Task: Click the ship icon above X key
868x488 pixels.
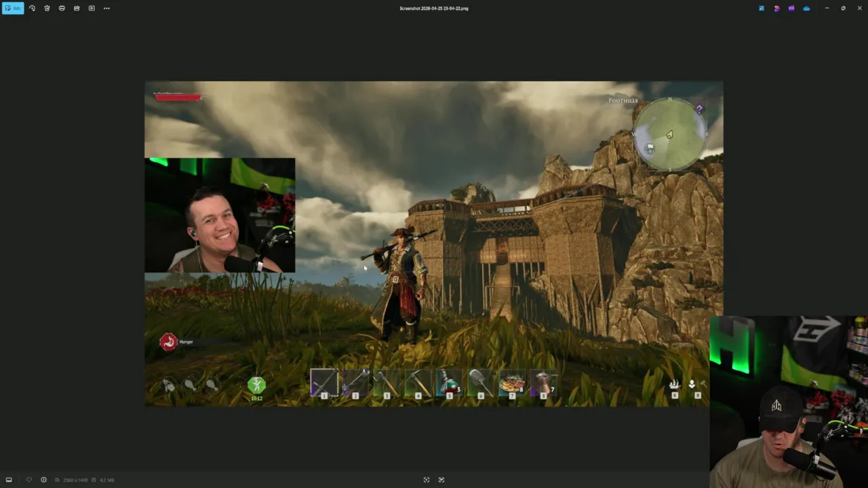Action: pos(675,384)
